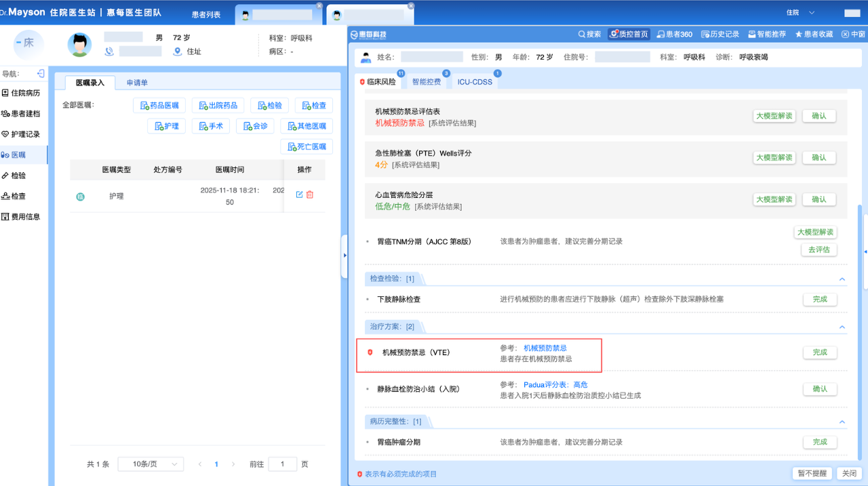Switch to the 检验 sidebar item

tap(22, 176)
